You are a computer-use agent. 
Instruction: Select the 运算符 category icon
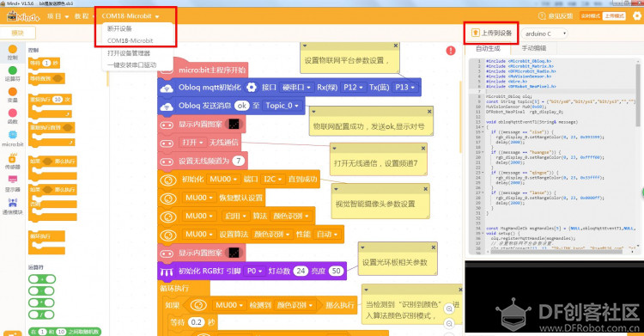tap(13, 70)
